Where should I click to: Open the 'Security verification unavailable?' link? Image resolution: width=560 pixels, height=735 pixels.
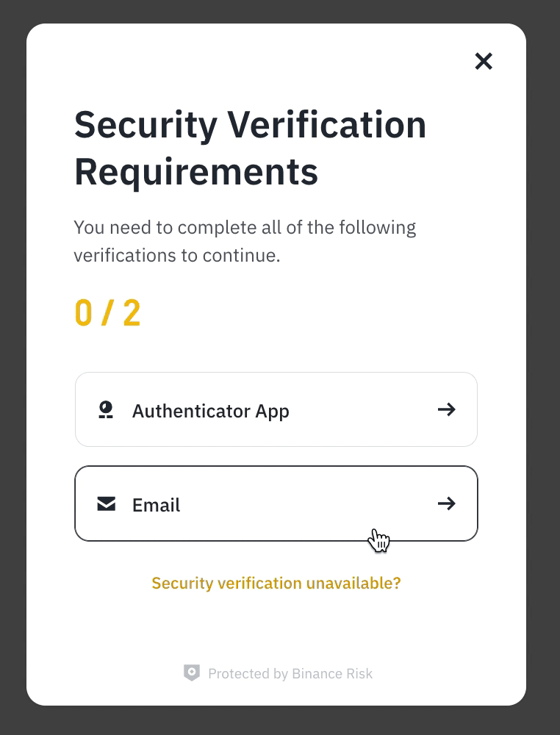click(x=276, y=583)
